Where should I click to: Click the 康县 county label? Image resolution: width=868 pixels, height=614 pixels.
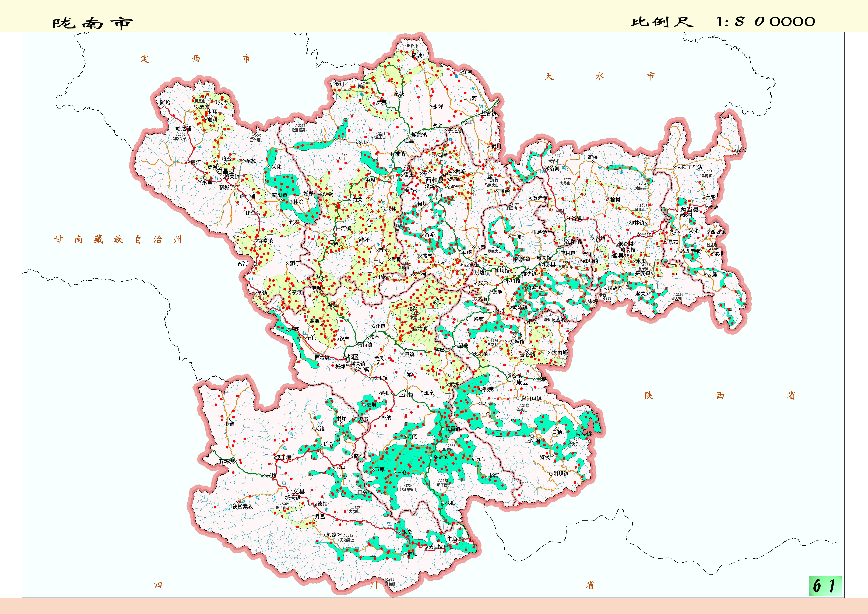pos(522,382)
